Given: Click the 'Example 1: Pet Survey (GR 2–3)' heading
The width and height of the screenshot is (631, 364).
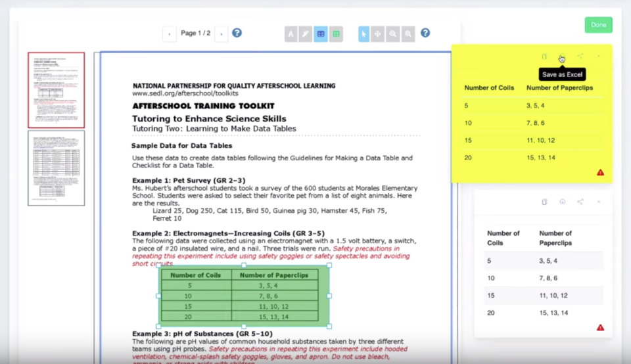Looking at the screenshot, I should point(189,181).
